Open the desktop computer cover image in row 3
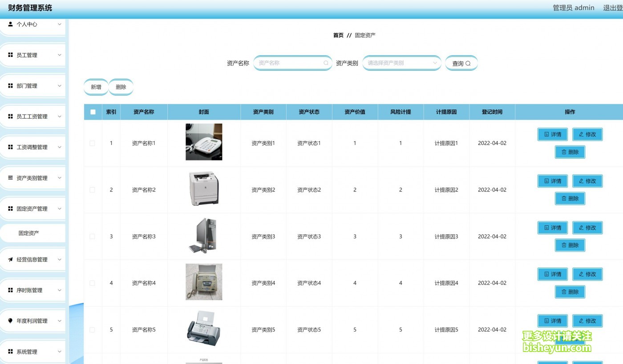The image size is (623, 364). (203, 236)
